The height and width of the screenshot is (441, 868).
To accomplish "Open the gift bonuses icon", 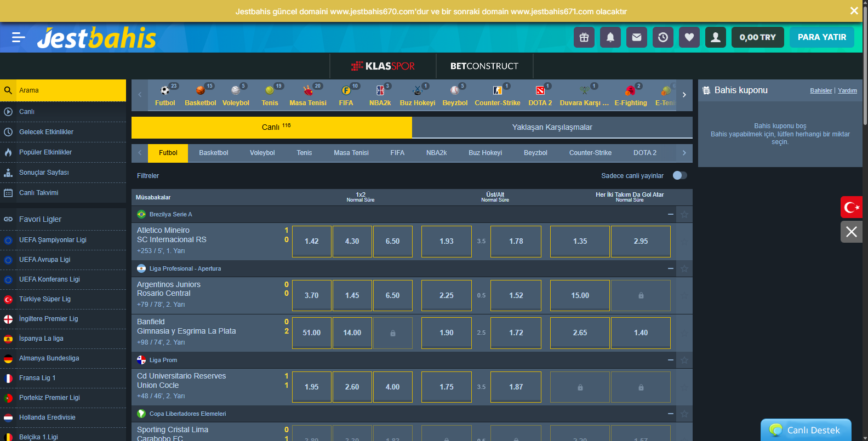I will point(584,37).
